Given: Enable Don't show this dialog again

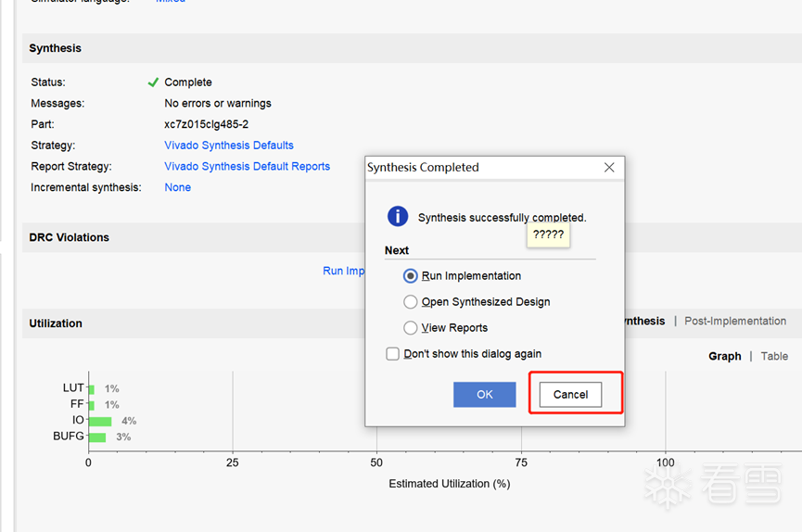Looking at the screenshot, I should (x=393, y=354).
